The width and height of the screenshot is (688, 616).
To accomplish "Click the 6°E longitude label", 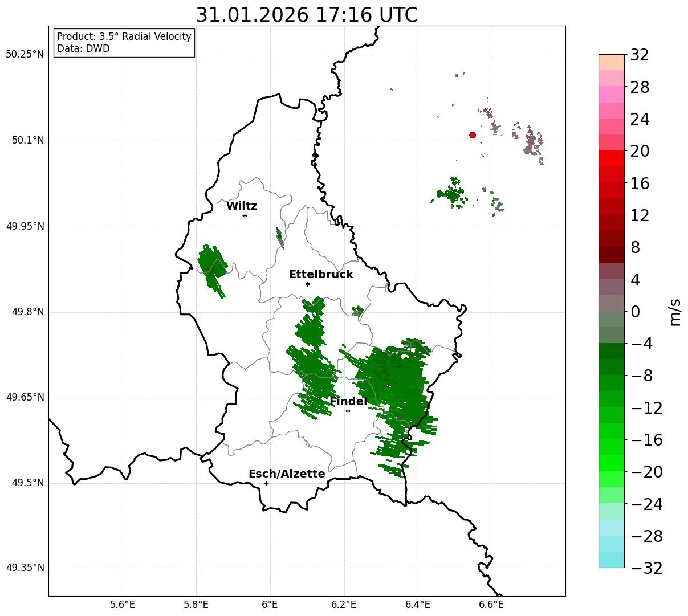I will tap(270, 605).
